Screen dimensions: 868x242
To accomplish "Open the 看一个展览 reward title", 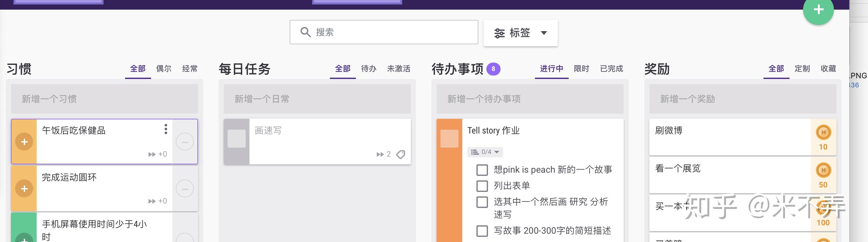I will (x=678, y=168).
